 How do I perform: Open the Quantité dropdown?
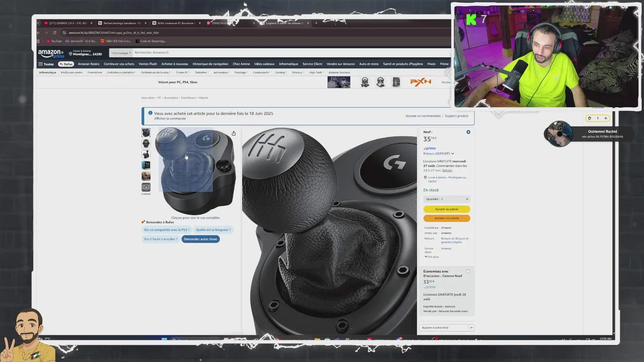(447, 199)
